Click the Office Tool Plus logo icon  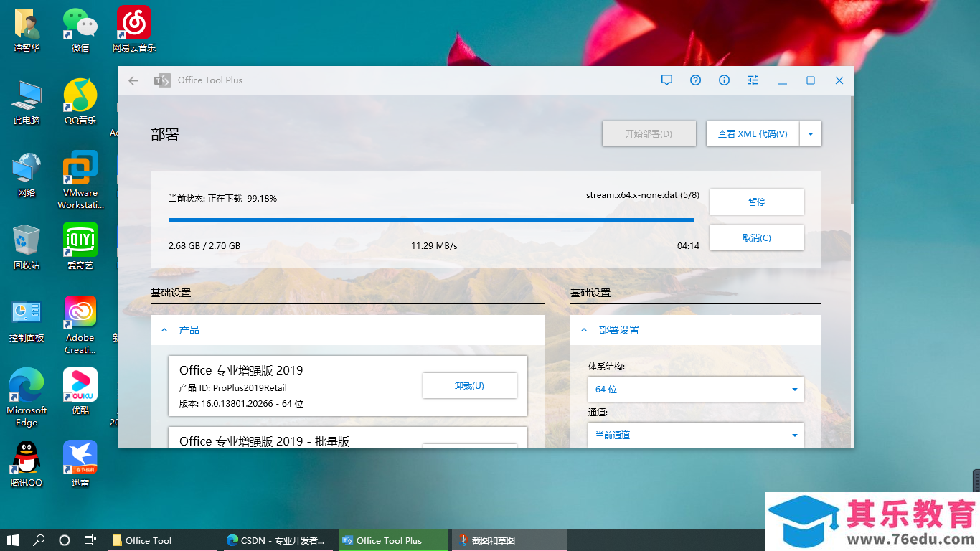click(162, 80)
